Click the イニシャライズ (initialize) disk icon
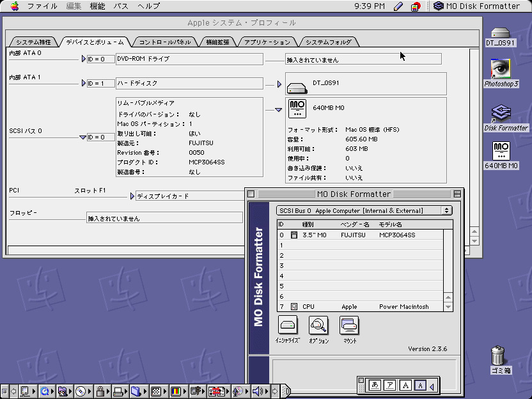Image resolution: width=532 pixels, height=399 pixels. click(x=288, y=325)
